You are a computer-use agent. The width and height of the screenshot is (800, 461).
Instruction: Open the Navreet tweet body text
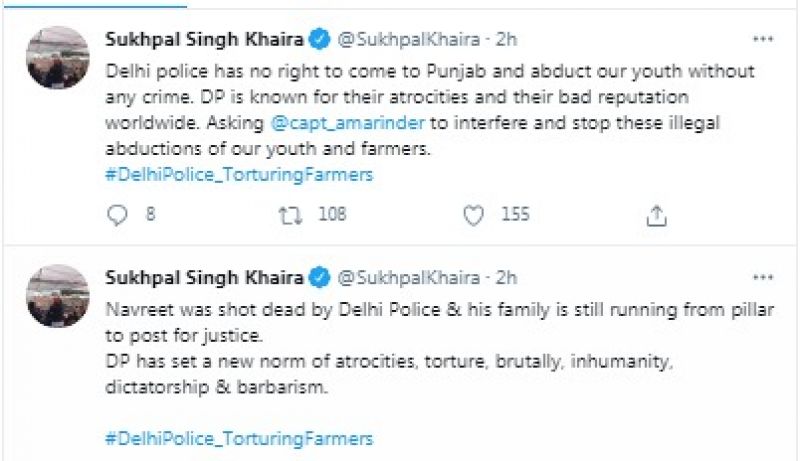pyautogui.click(x=400, y=340)
